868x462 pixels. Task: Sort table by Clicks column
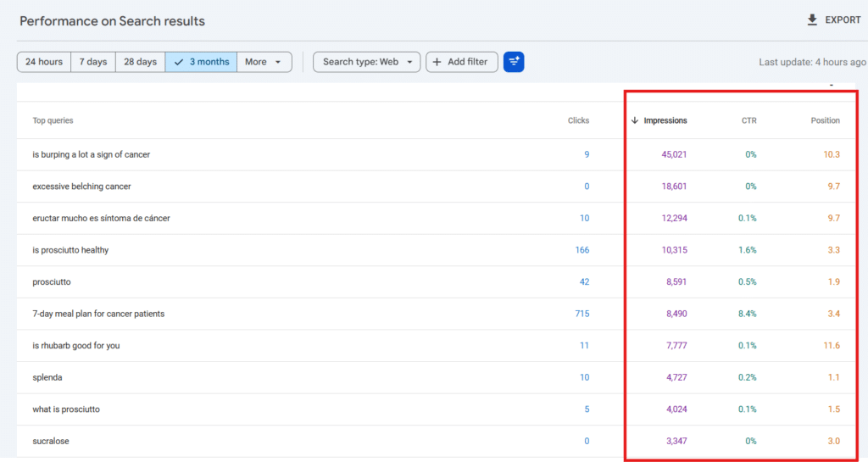(x=578, y=120)
